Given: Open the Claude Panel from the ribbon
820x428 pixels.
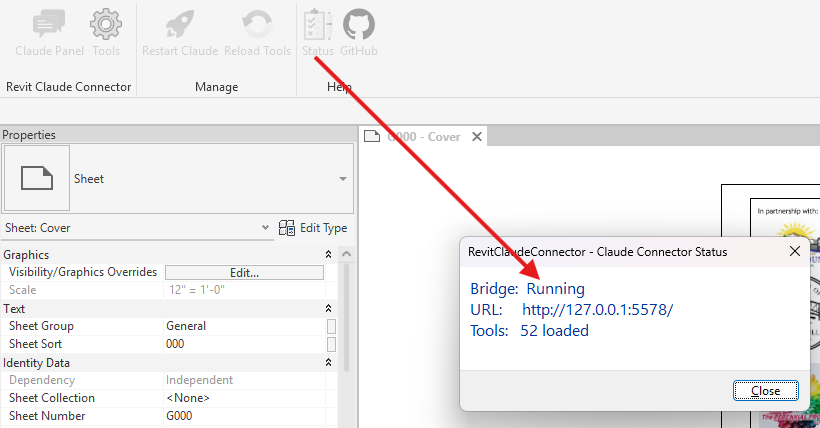Looking at the screenshot, I should click(x=49, y=24).
